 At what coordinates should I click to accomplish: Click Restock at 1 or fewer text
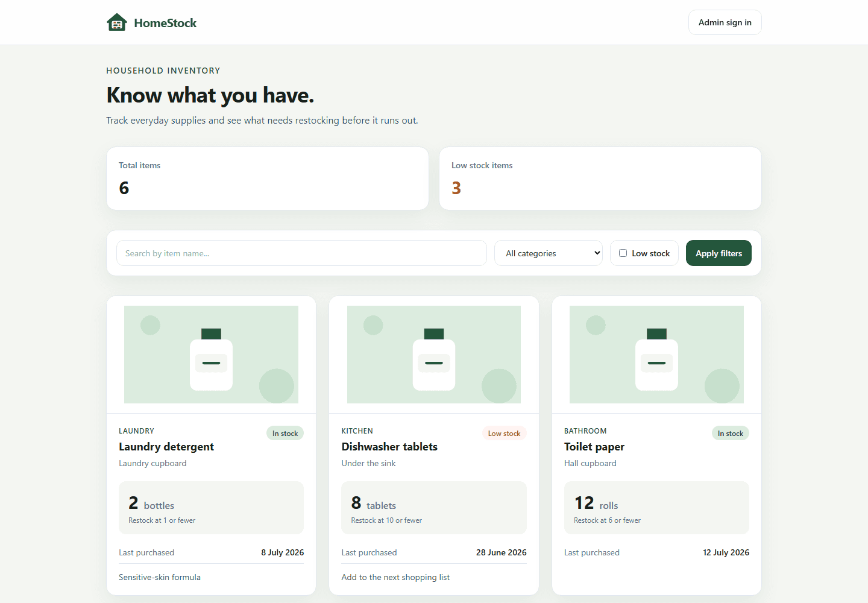point(162,520)
